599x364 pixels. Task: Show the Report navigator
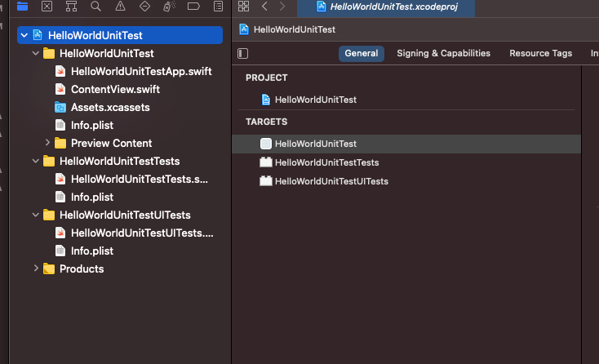[x=218, y=7]
